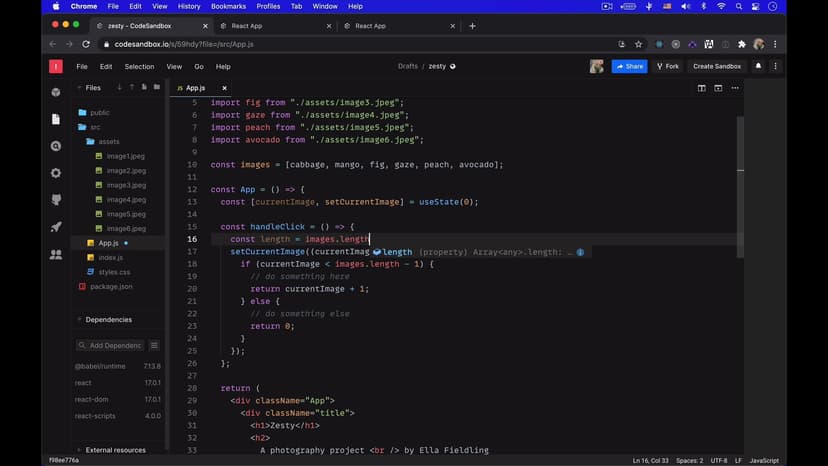Open the split editor view icon

coord(702,88)
